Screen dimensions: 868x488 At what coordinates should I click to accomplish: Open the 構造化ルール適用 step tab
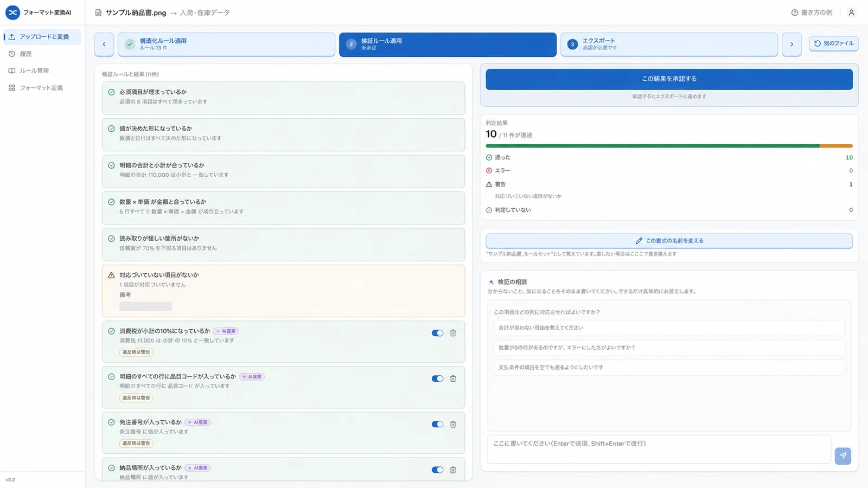click(226, 44)
